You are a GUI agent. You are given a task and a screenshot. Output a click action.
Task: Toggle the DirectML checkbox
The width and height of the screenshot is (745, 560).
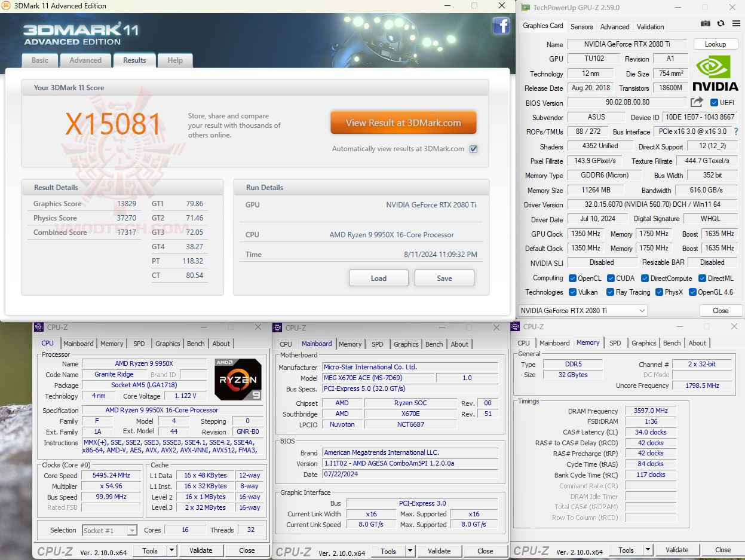click(x=702, y=279)
